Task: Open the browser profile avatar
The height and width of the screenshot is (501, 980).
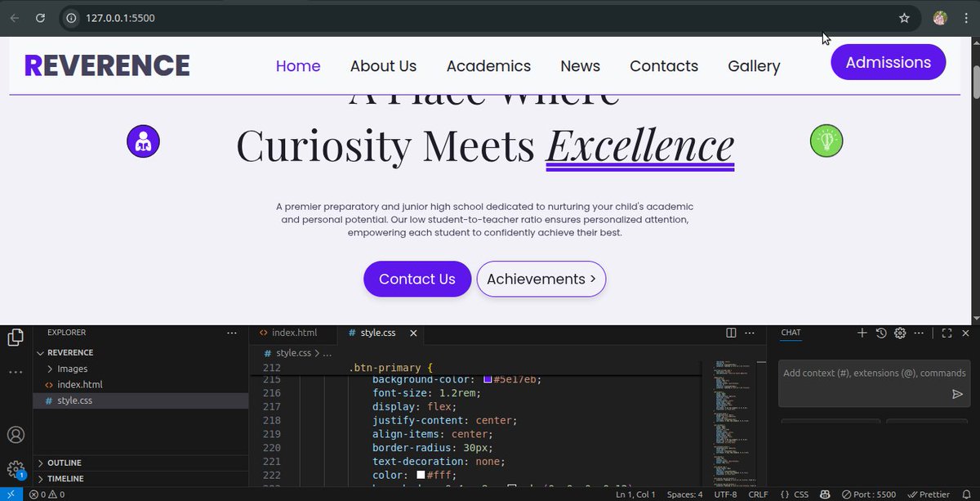Action: pos(940,18)
